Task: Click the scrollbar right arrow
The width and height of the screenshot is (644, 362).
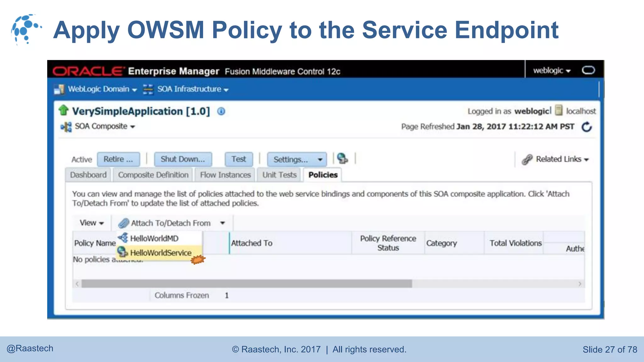Action: point(580,284)
